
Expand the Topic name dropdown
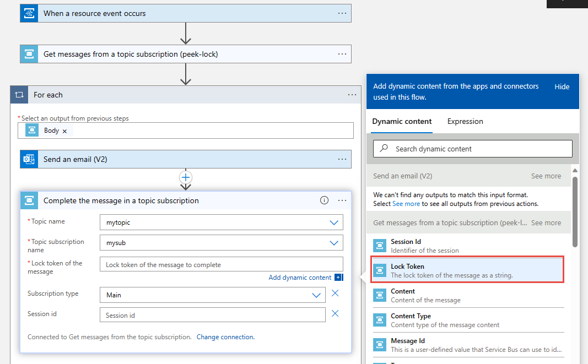coord(333,222)
